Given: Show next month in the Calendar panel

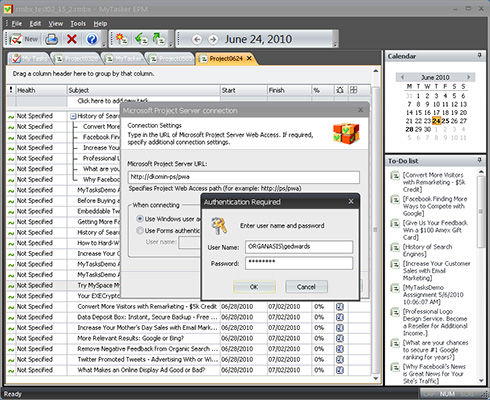Looking at the screenshot, I should tap(468, 77).
